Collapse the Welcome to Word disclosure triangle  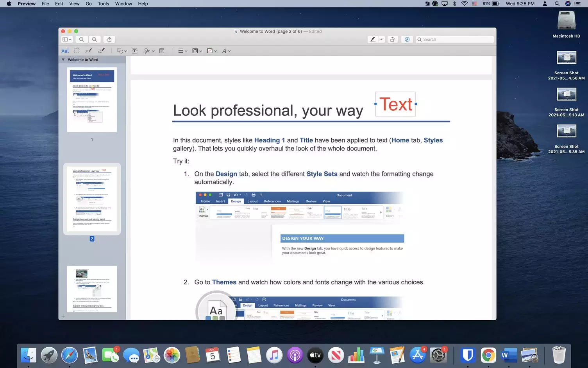click(x=63, y=60)
